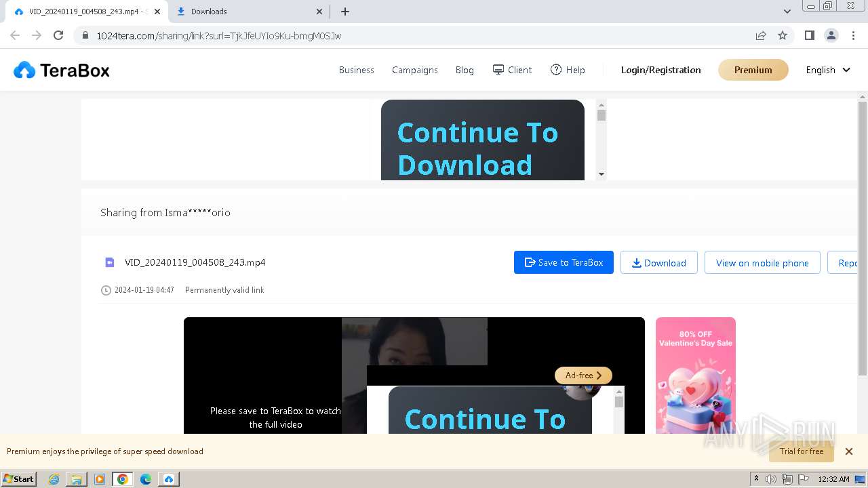Reload the page

tap(58, 35)
